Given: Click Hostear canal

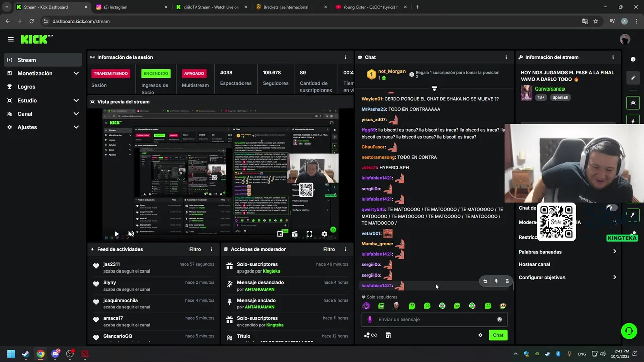Looking at the screenshot, I should (534, 264).
